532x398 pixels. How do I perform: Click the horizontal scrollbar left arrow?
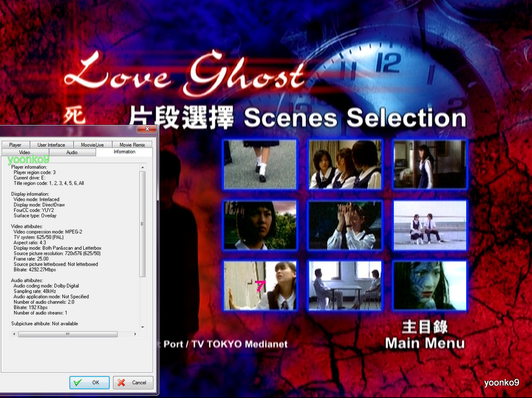[14, 334]
